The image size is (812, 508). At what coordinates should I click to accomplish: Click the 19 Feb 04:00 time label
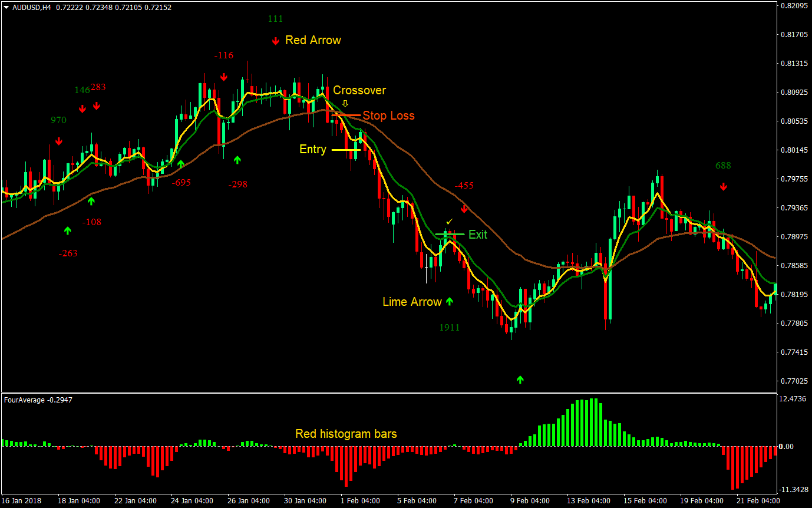[702, 501]
